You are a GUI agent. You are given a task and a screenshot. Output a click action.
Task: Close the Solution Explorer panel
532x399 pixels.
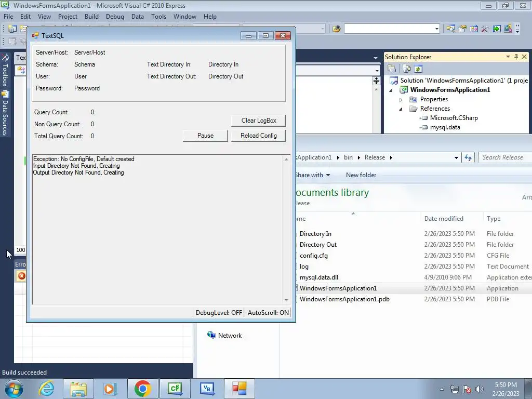524,57
